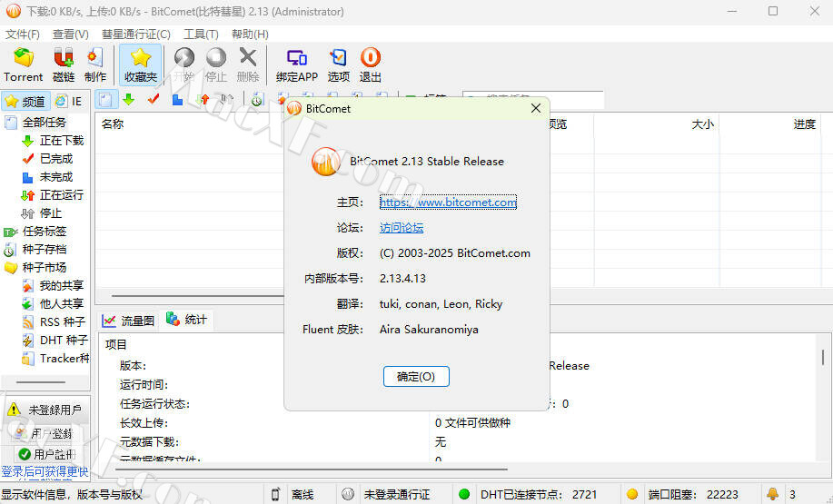833x504 pixels.
Task: Filter by downloading green arrow icon
Action: point(129,99)
